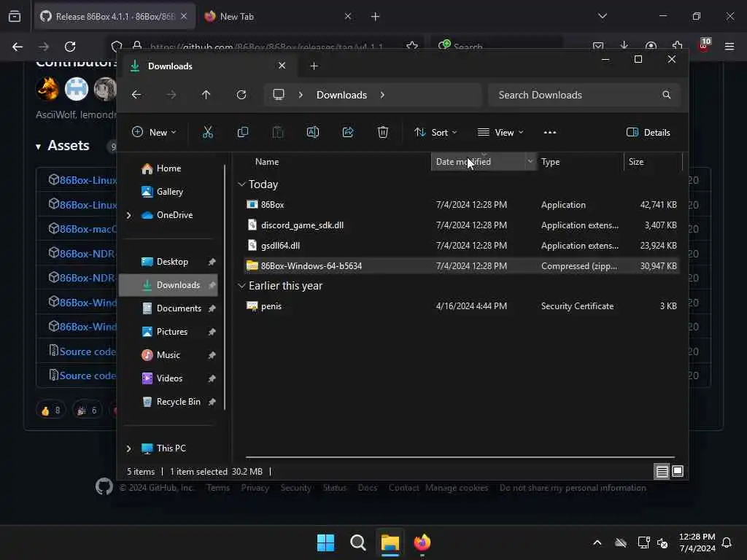Show hidden system tray icons
The image size is (747, 560).
coord(597,542)
